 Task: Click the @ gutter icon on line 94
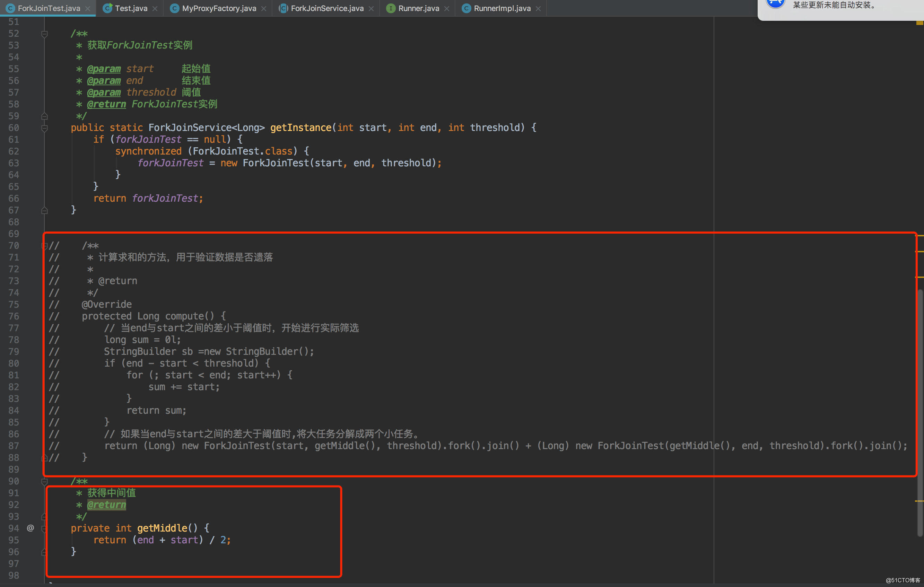pyautogui.click(x=30, y=528)
